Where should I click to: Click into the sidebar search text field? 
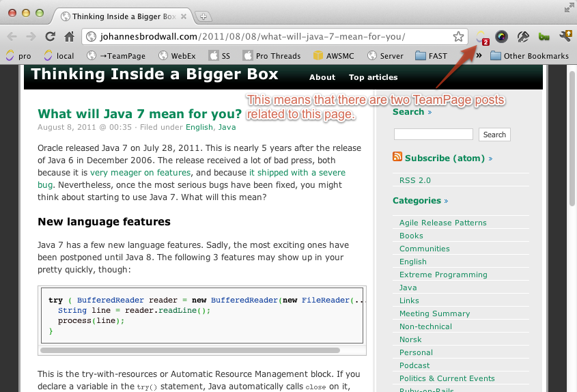(x=433, y=135)
